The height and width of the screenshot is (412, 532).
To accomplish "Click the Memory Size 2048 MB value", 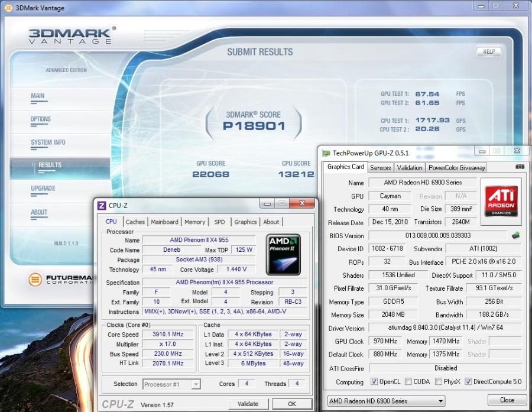I will (x=393, y=314).
